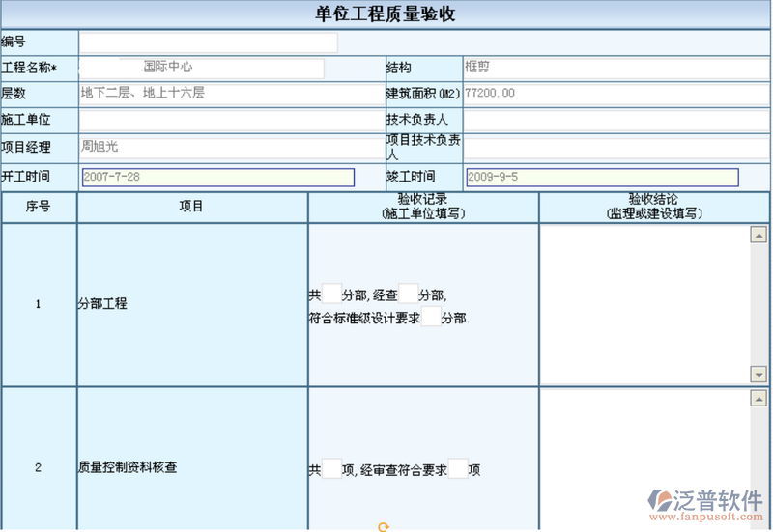The height and width of the screenshot is (532, 773).
Task: Select the 结构 field showing 框剪
Action: [x=616, y=68]
